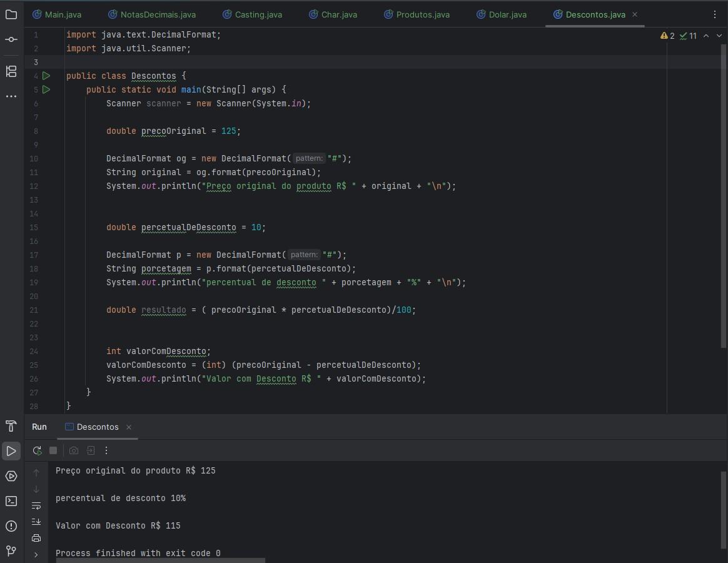
Task: Open the Structure tool window
Action: (11, 71)
